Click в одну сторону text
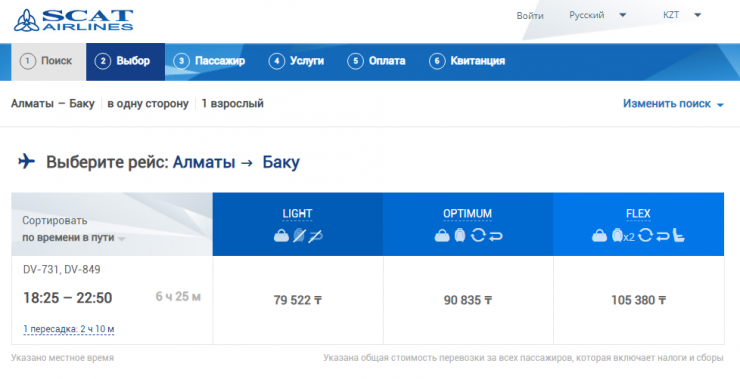740x379 pixels. 148,104
